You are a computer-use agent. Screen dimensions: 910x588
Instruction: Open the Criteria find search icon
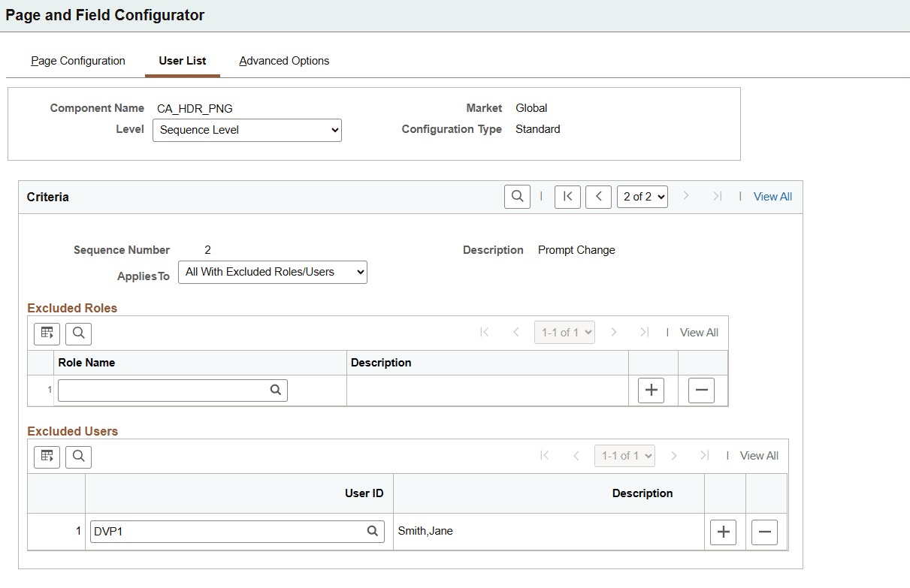[517, 196]
